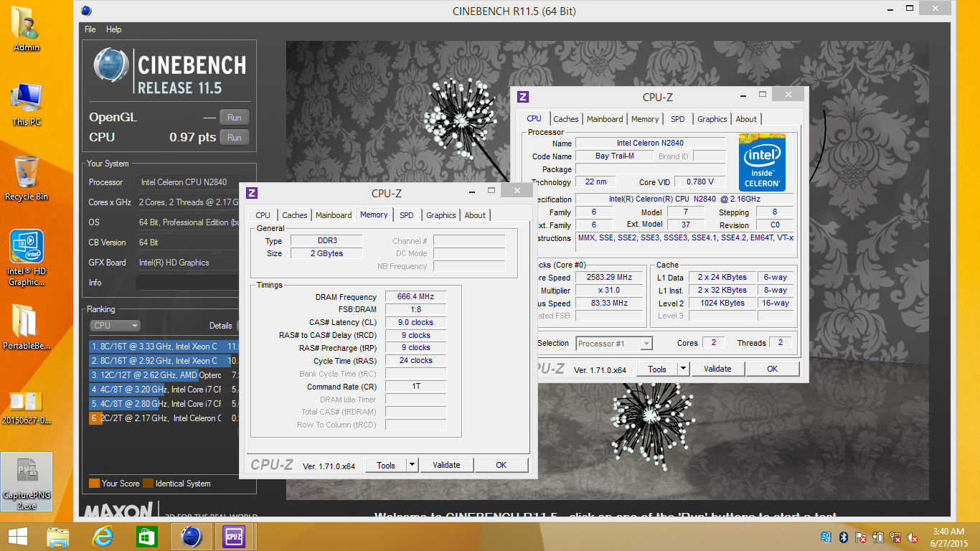Open About tab in rear CPU-Z window

click(x=746, y=119)
